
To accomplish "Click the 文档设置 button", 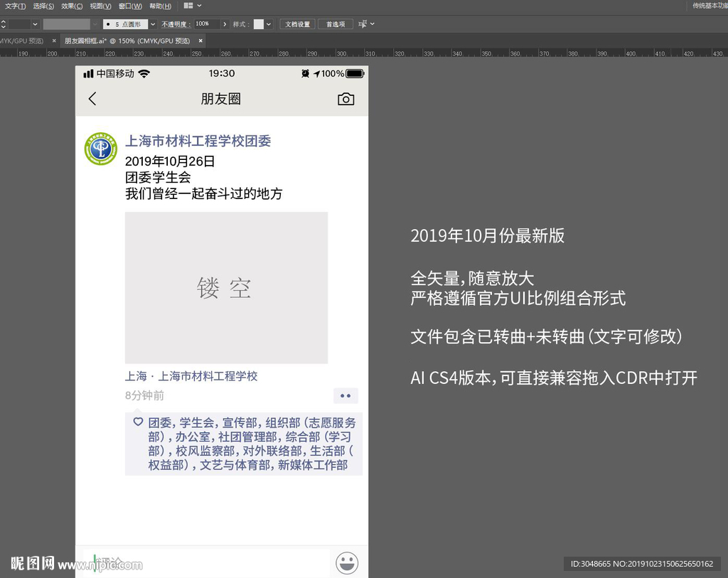I will 296,23.
